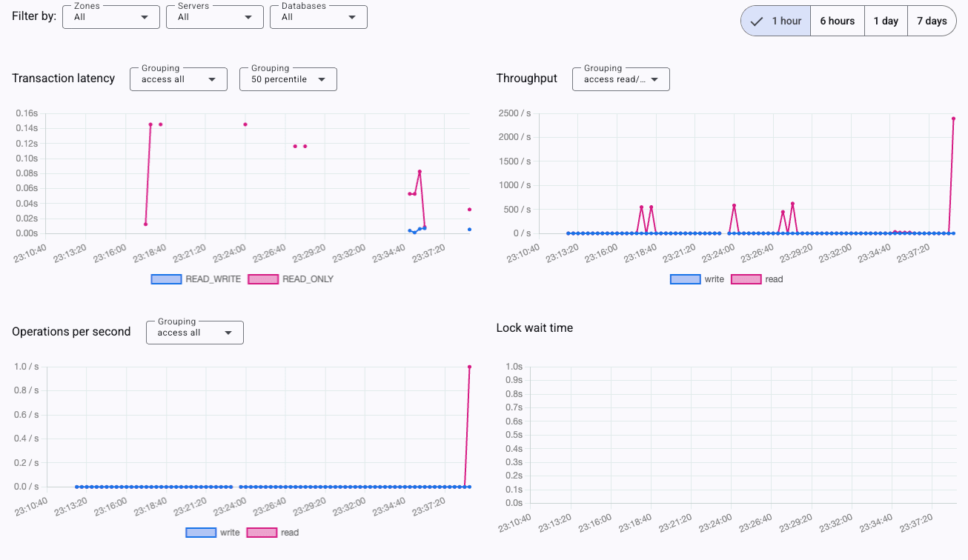968x560 pixels.
Task: Toggle READ_WRITE legend in Transaction latency chart
Action: click(x=196, y=279)
